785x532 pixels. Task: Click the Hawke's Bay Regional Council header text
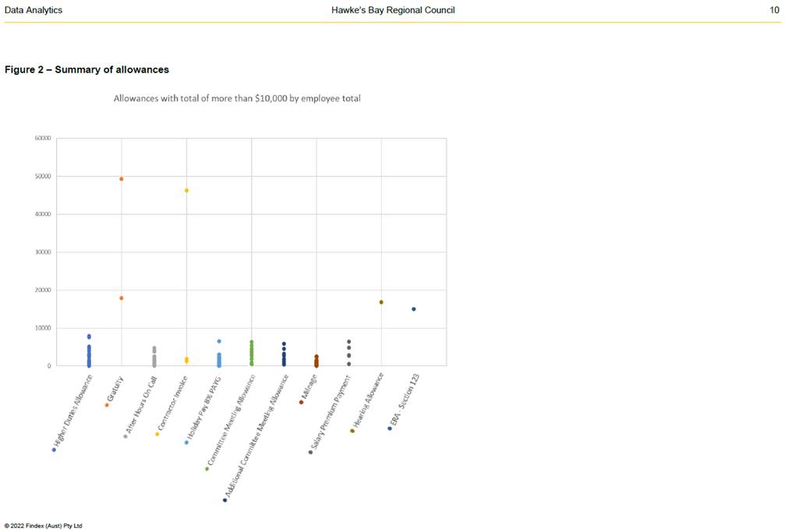(393, 10)
